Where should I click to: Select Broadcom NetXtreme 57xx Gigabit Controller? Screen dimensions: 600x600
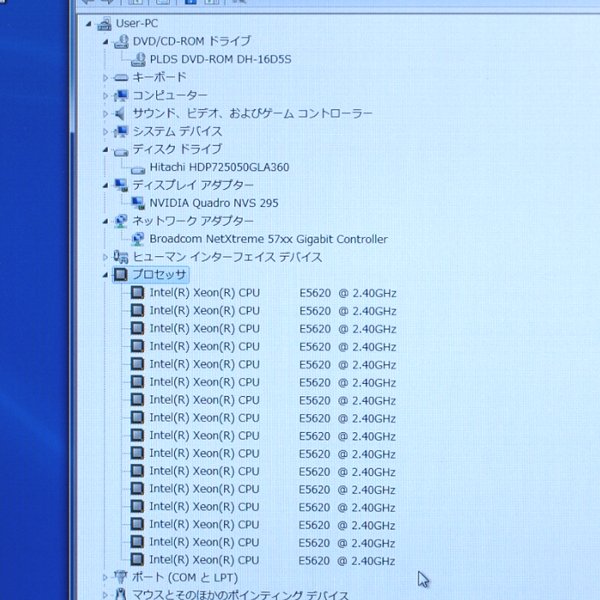click(x=269, y=239)
